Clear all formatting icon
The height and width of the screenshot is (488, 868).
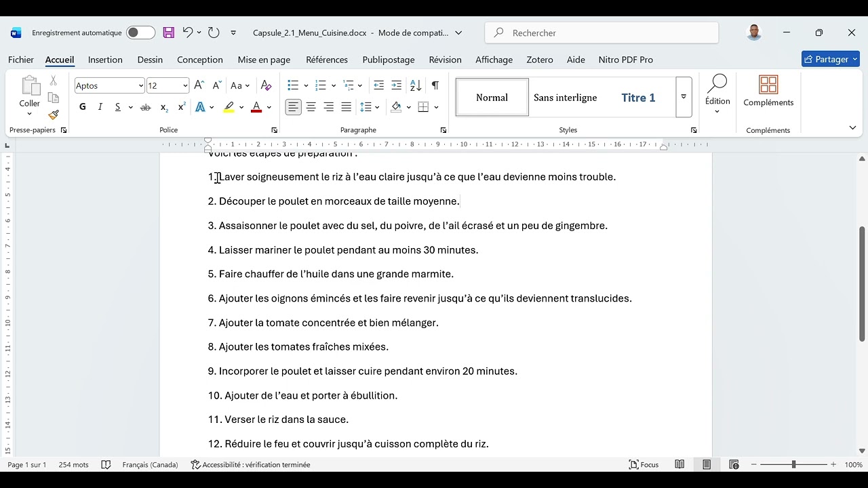[266, 85]
